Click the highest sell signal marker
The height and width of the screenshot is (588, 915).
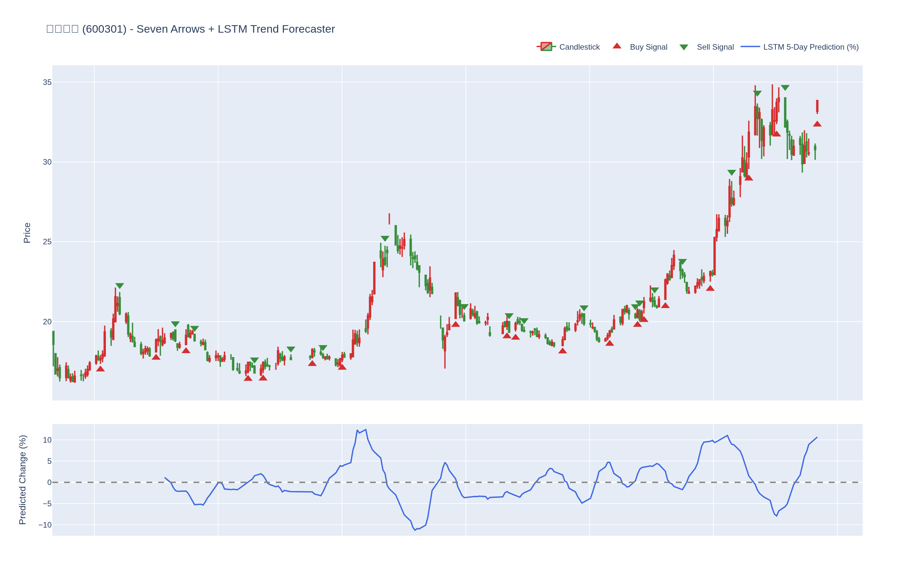(785, 88)
